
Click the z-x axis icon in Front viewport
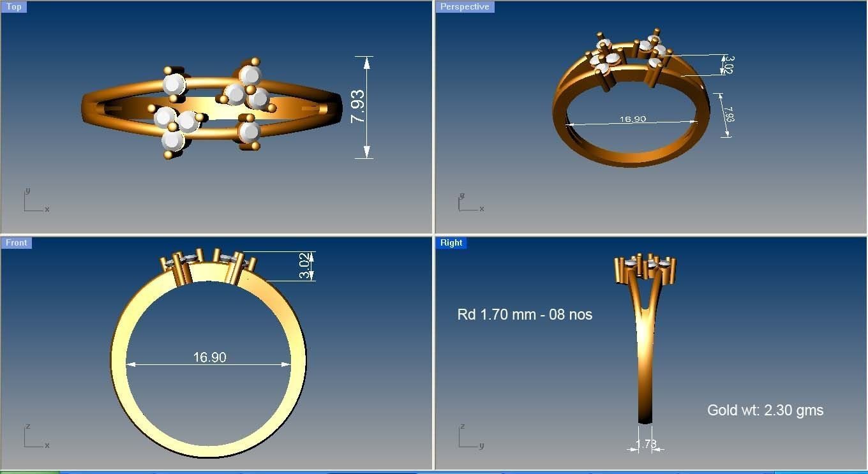coord(36,436)
